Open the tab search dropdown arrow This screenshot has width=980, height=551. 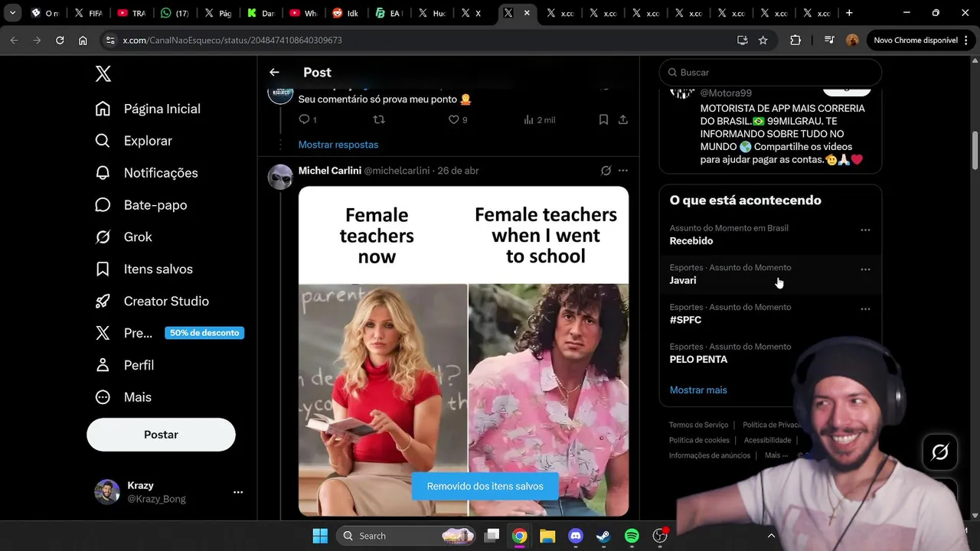click(x=12, y=13)
